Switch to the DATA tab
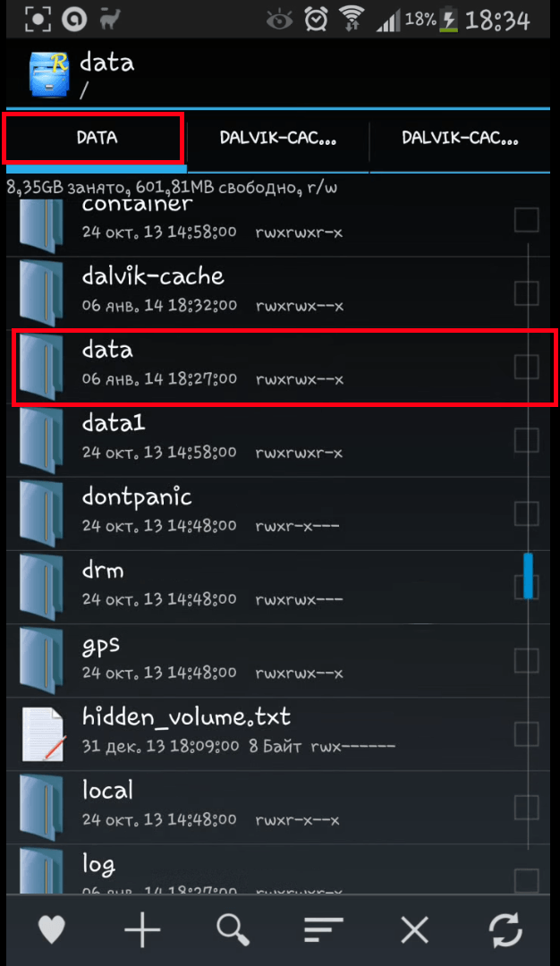The height and width of the screenshot is (966, 560). [97, 138]
